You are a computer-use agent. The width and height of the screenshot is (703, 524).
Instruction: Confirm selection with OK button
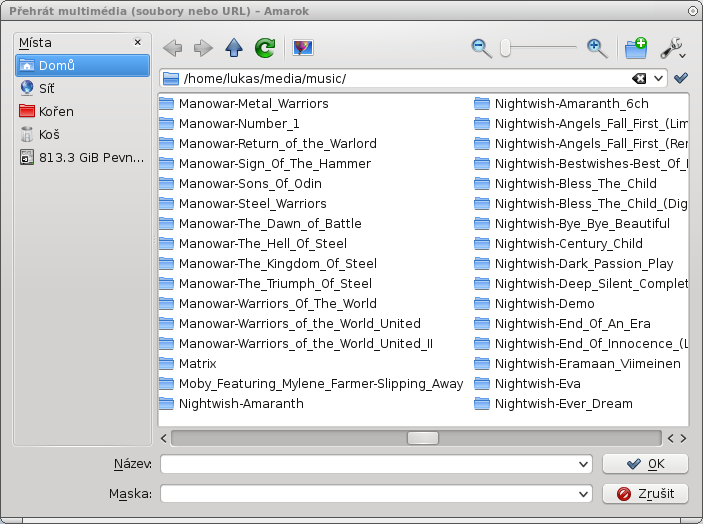[645, 464]
